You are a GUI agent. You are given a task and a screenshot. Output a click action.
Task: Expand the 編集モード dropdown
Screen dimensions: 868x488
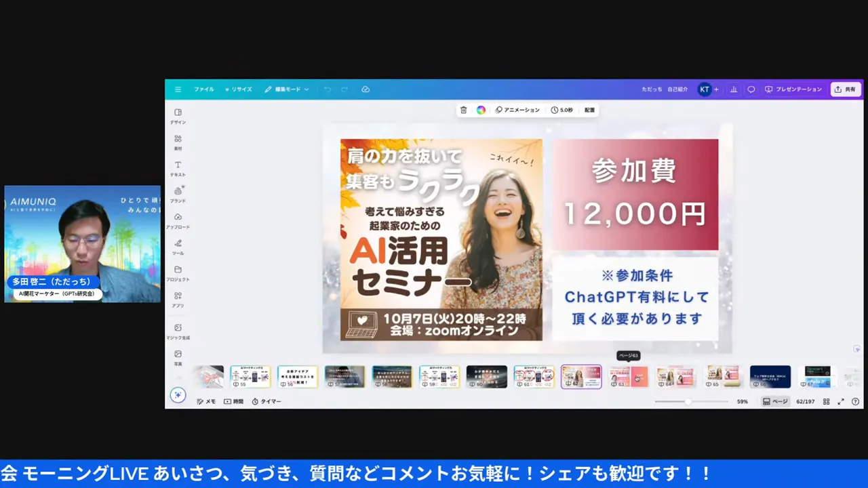point(287,89)
